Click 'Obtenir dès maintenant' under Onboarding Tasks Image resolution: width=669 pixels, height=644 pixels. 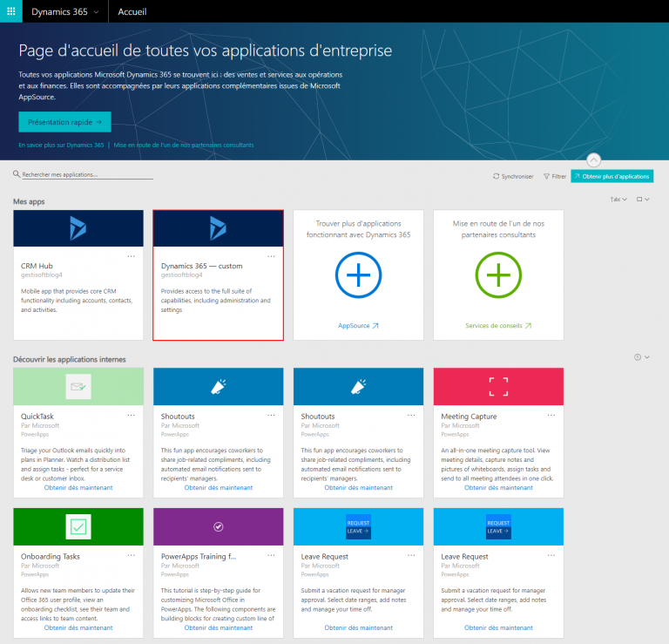click(x=78, y=627)
